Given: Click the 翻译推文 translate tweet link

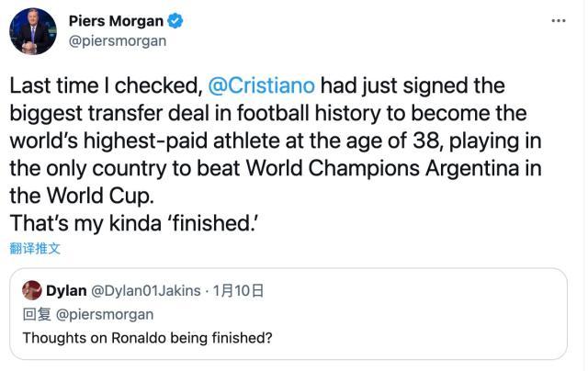Looking at the screenshot, I should pyautogui.click(x=35, y=248).
